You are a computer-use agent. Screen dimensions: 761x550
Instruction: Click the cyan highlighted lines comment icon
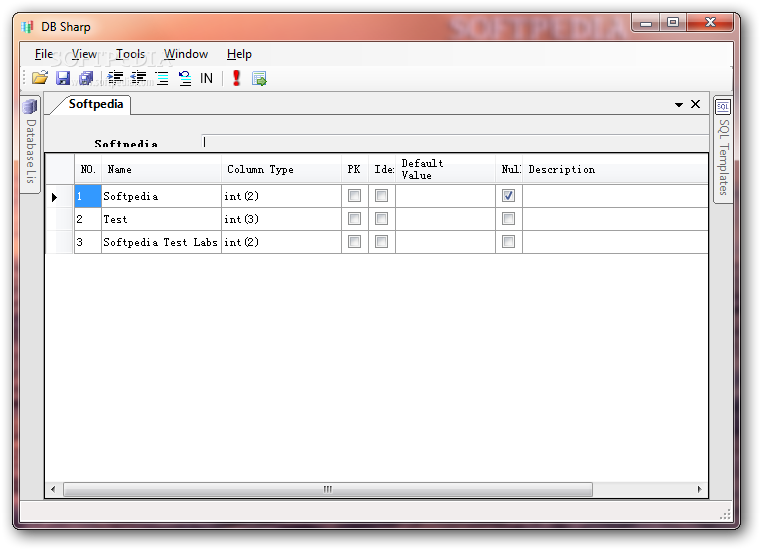pyautogui.click(x=162, y=78)
